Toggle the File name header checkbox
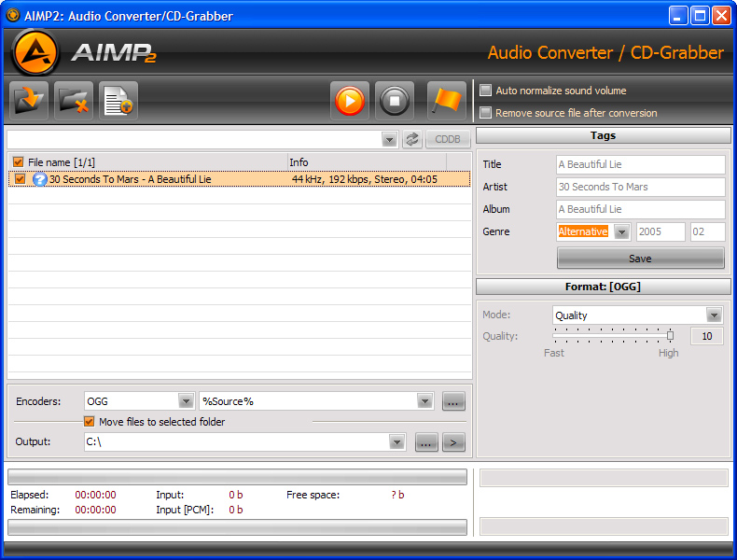 tap(19, 162)
